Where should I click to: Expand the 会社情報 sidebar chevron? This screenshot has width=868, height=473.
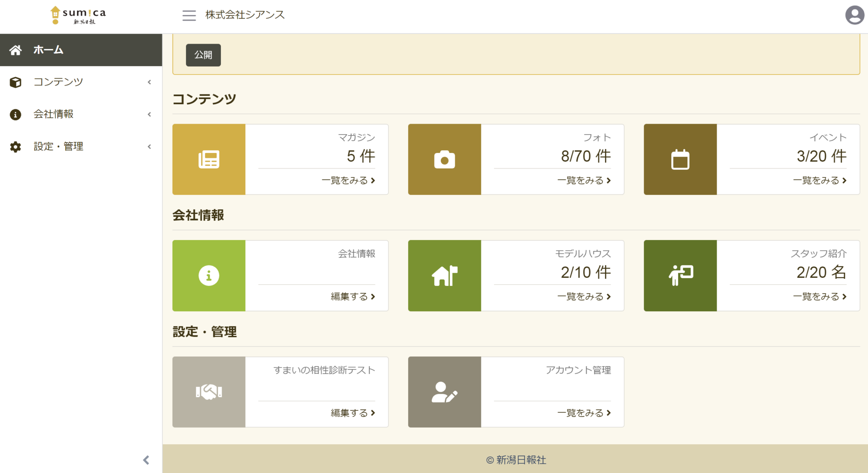click(x=149, y=114)
